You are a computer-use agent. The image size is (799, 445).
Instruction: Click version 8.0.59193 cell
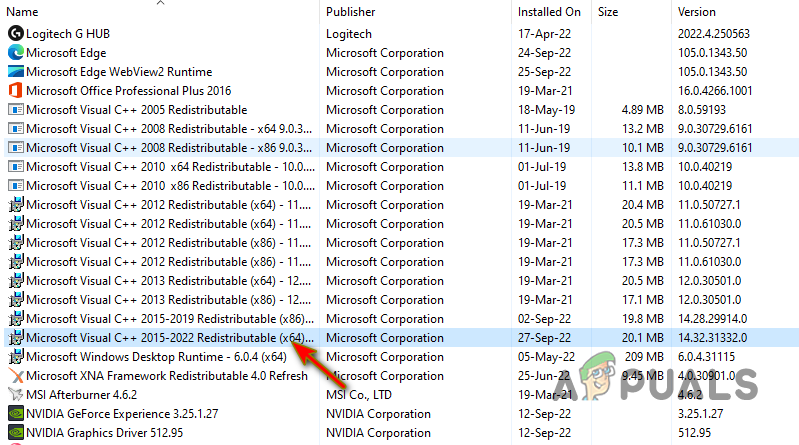pyautogui.click(x=702, y=110)
